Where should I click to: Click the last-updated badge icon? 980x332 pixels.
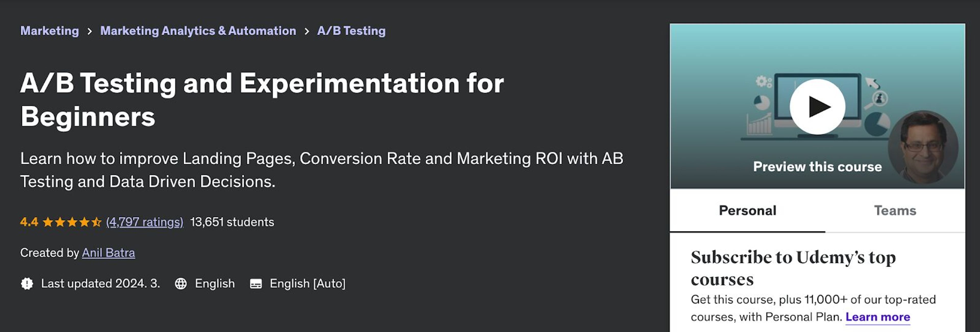(x=27, y=283)
